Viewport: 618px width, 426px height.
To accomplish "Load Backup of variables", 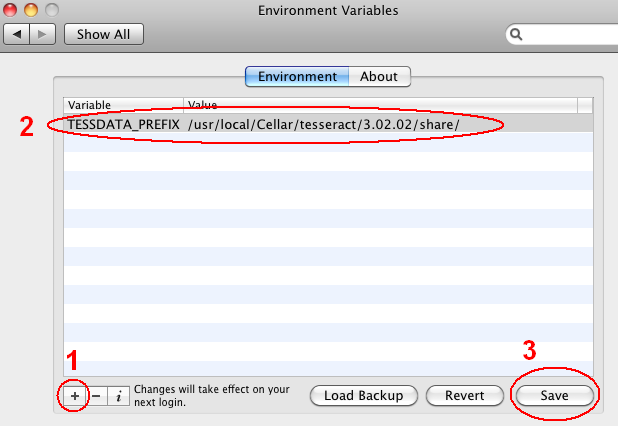I will (364, 395).
